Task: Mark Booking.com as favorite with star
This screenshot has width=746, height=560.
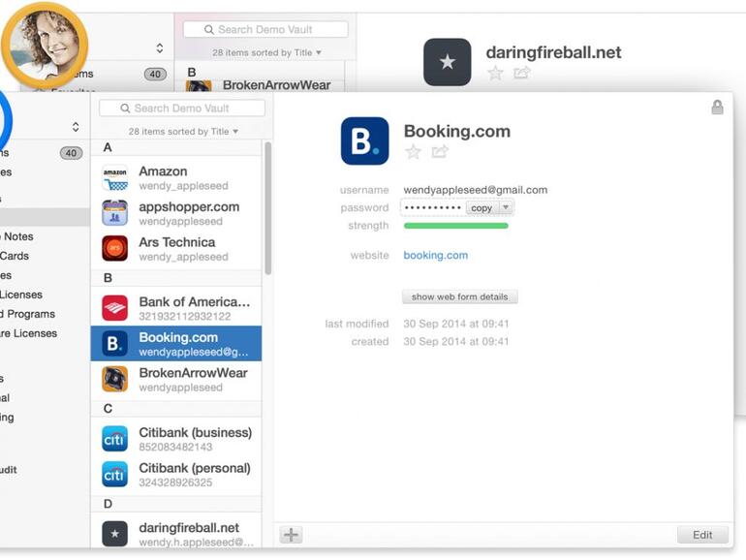Action: click(x=413, y=152)
